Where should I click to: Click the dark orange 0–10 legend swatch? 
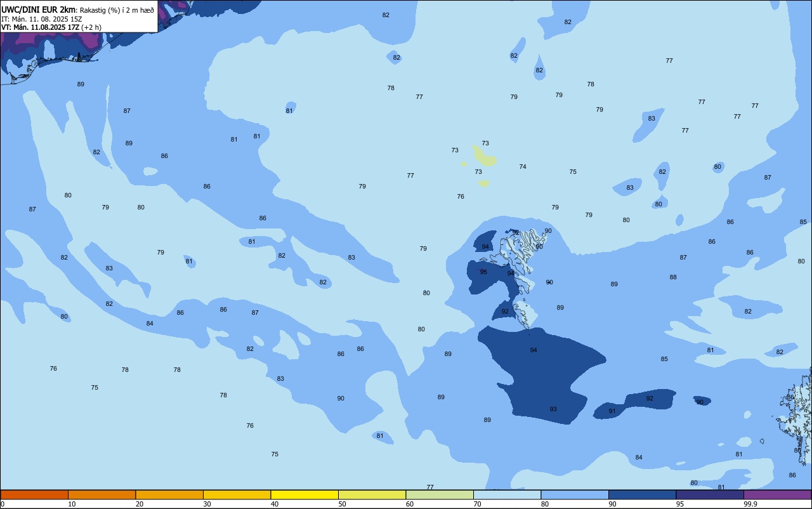(x=34, y=494)
